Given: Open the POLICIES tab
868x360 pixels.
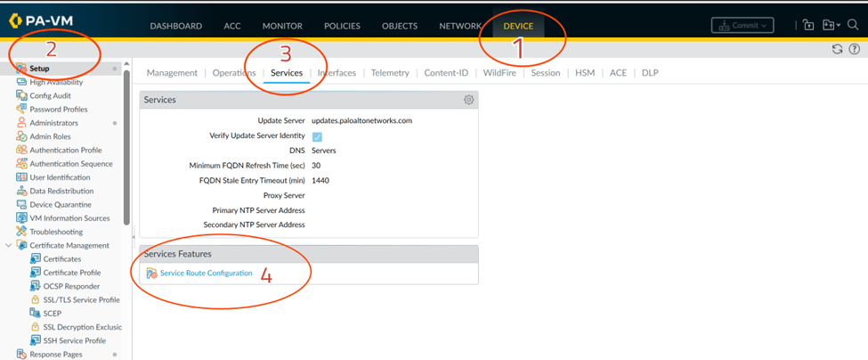Looking at the screenshot, I should 342,26.
